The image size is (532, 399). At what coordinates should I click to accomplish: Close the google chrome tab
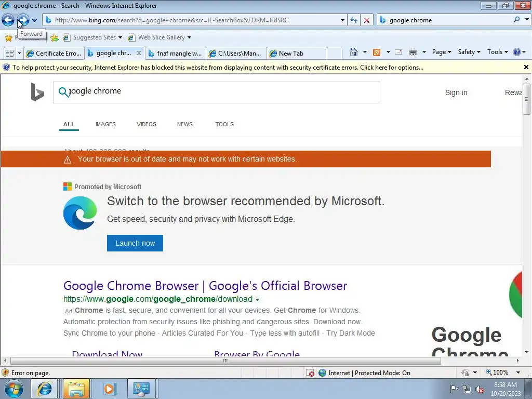coord(139,53)
